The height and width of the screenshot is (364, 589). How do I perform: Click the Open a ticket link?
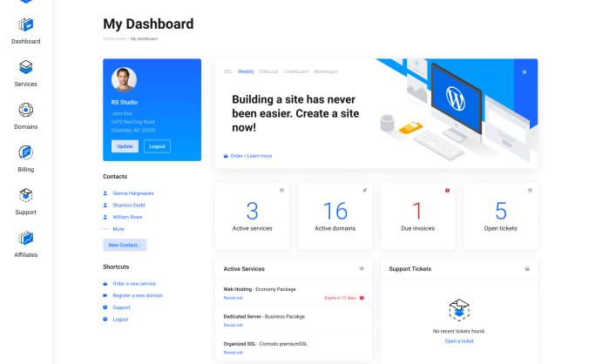(459, 340)
